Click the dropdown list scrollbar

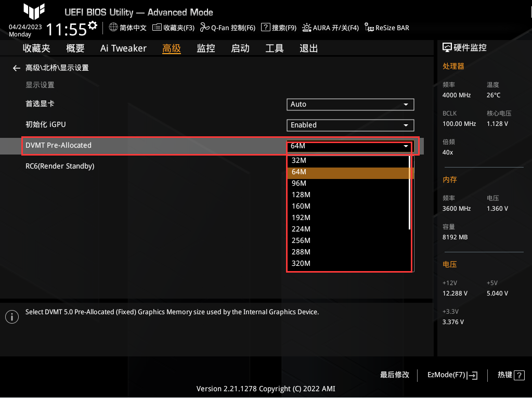[410, 192]
